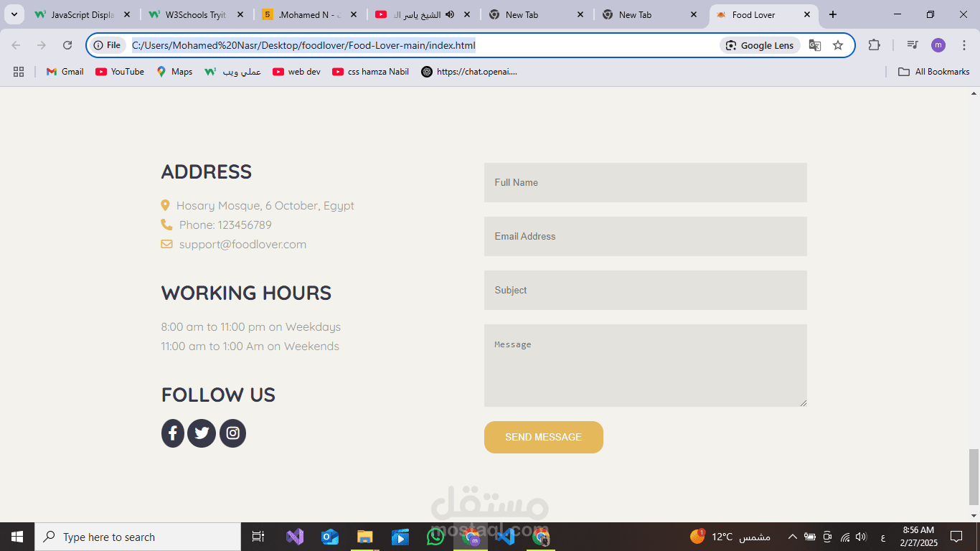Click the envelope icon beside support email

point(166,244)
